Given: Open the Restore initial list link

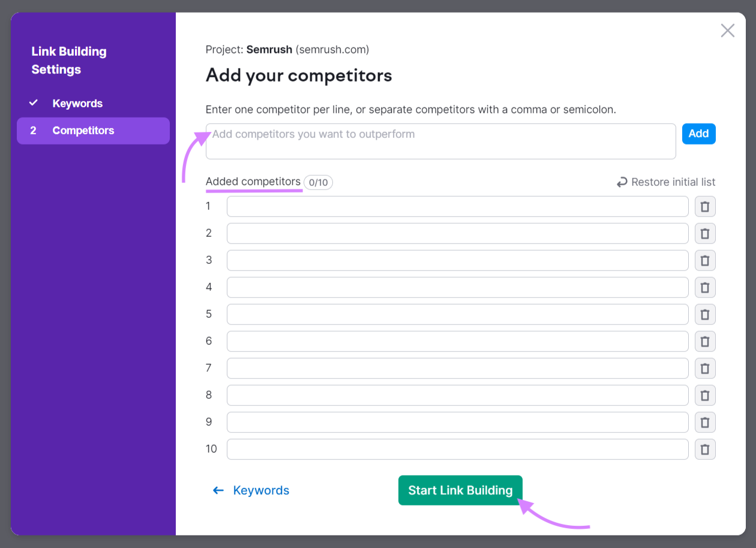Looking at the screenshot, I should [x=672, y=182].
